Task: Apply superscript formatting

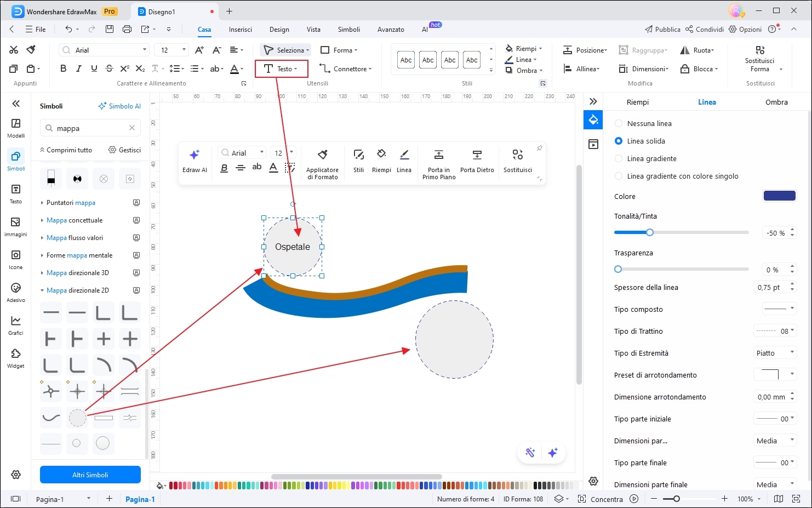Action: (x=124, y=69)
